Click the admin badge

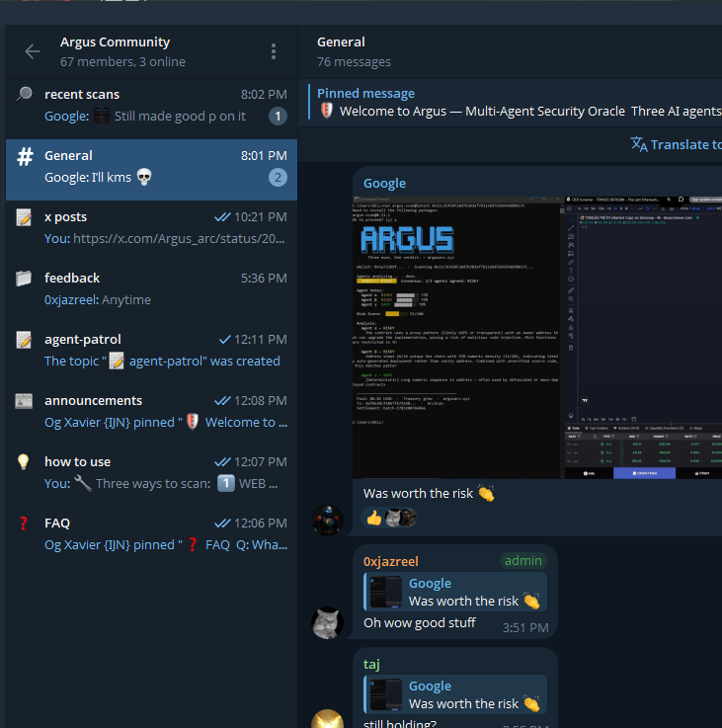pyautogui.click(x=523, y=561)
